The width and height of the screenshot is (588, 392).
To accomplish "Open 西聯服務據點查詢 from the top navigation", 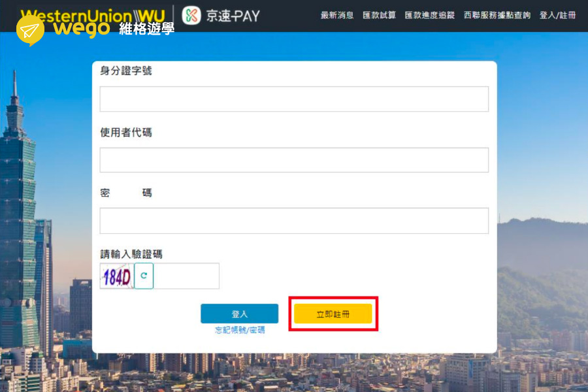I will coord(497,15).
